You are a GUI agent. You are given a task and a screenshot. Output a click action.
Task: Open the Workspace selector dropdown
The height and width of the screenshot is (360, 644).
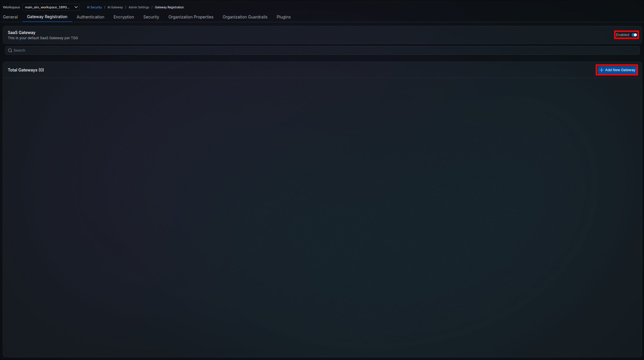point(51,7)
